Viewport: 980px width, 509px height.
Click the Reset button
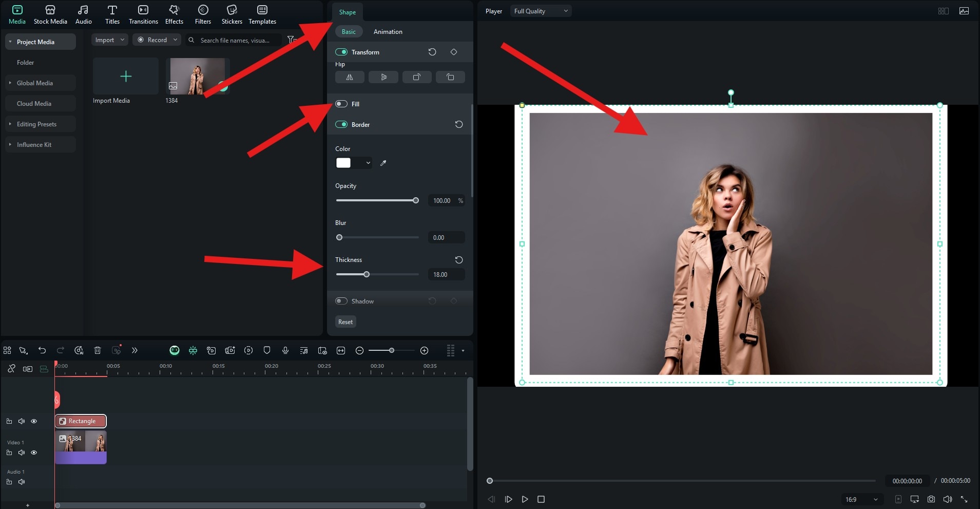click(345, 322)
